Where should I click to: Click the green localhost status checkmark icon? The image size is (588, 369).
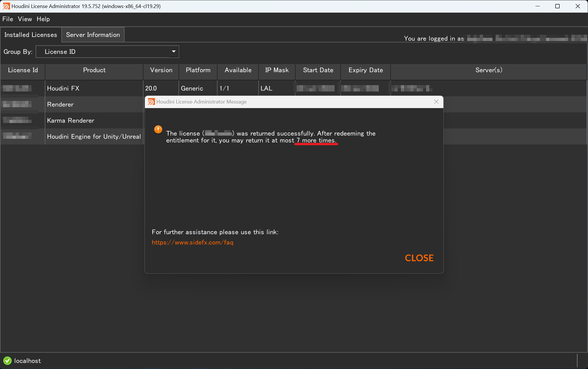7,361
